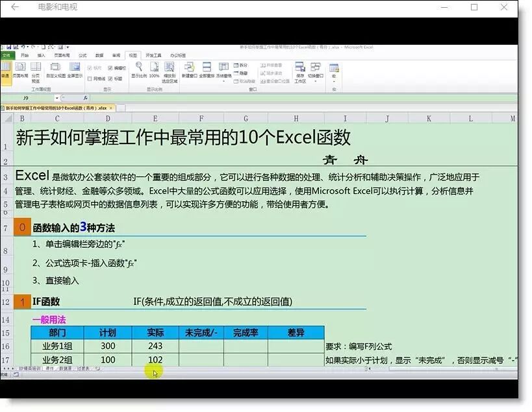Viewport: 532px width, 412px height.
Task: Click text 要求：编写F列公式
Action: (x=359, y=346)
